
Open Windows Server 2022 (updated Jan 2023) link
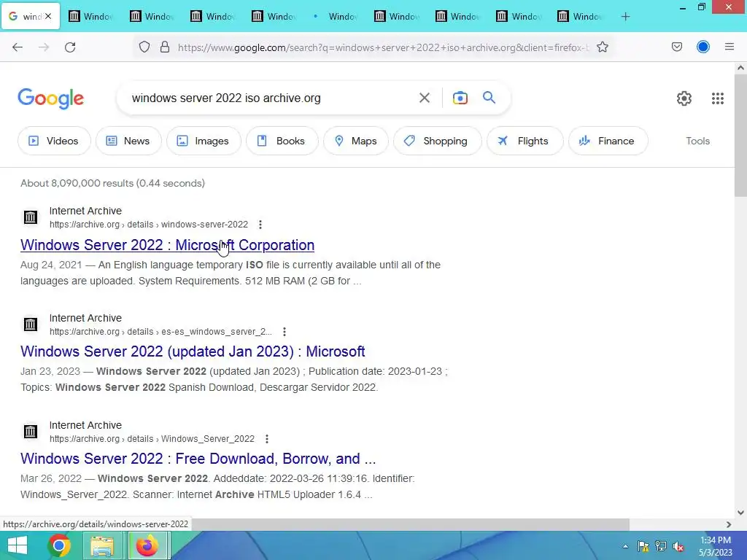(x=193, y=351)
